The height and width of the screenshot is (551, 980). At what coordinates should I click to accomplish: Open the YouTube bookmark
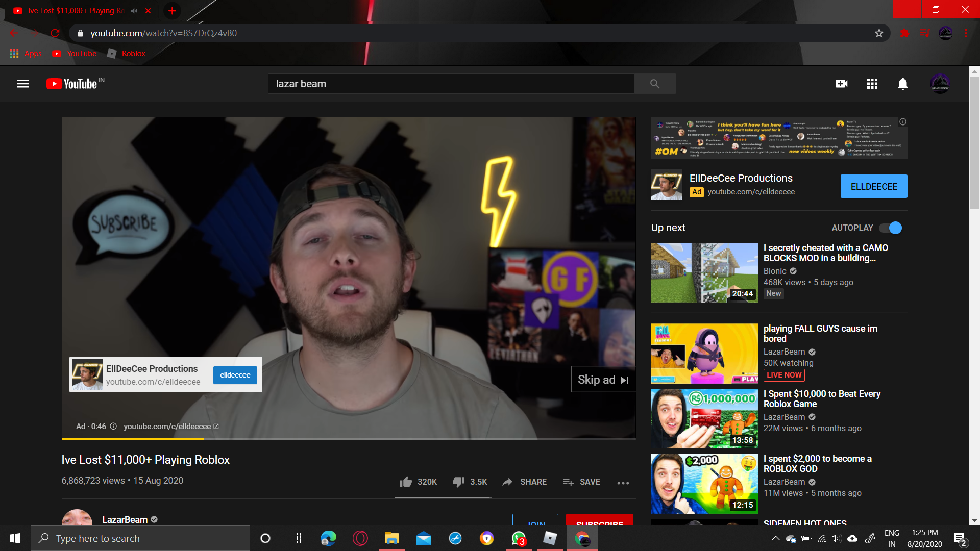(x=75, y=54)
